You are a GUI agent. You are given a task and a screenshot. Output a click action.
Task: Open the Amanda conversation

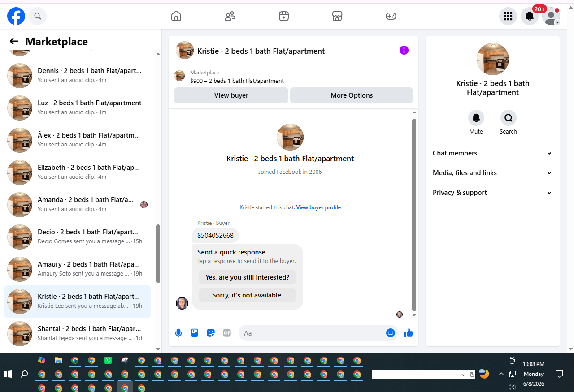(77, 205)
